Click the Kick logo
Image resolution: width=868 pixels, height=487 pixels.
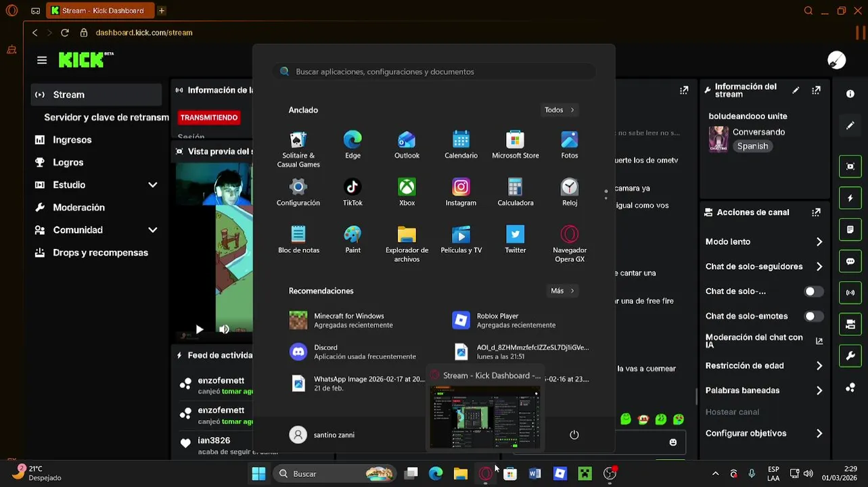[x=86, y=60]
